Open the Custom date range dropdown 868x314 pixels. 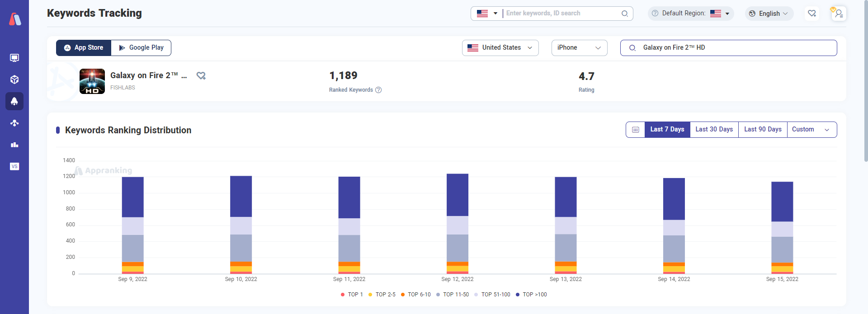coord(812,130)
